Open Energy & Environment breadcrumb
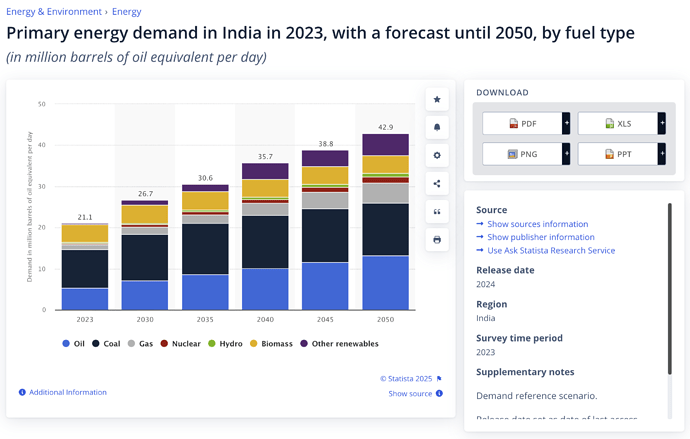Viewport: 690px width, 439px height. 55,12
